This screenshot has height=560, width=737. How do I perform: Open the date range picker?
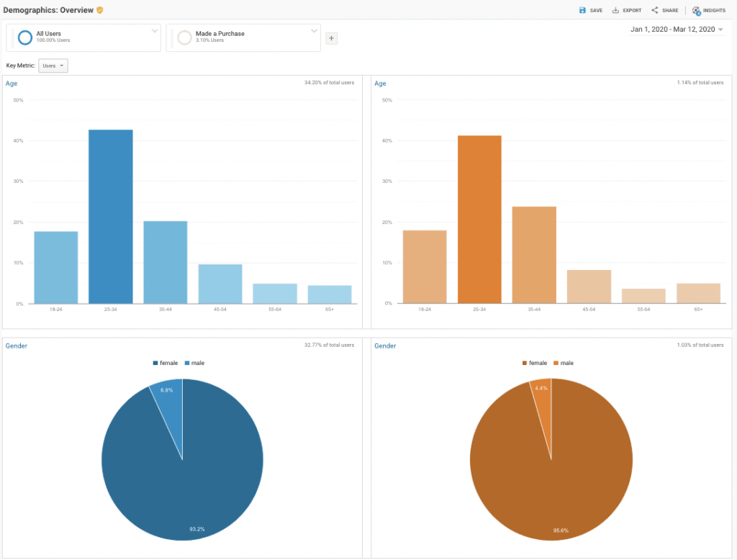677,30
